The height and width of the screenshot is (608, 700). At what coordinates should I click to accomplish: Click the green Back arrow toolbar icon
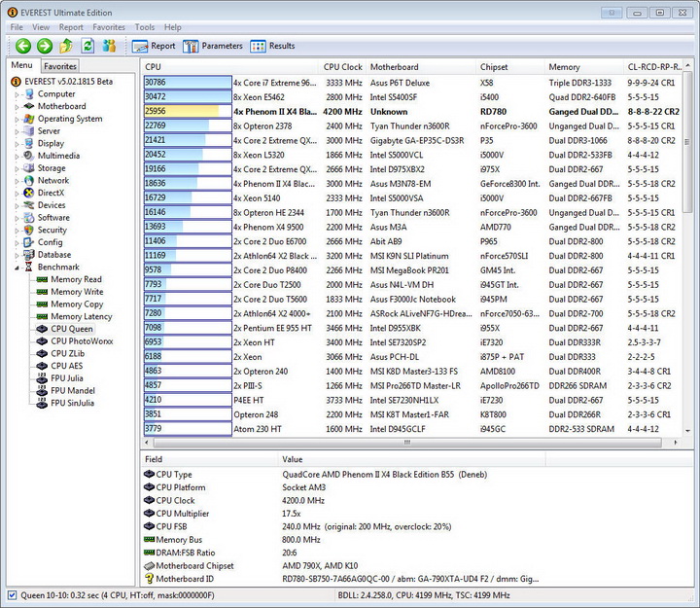[x=23, y=46]
